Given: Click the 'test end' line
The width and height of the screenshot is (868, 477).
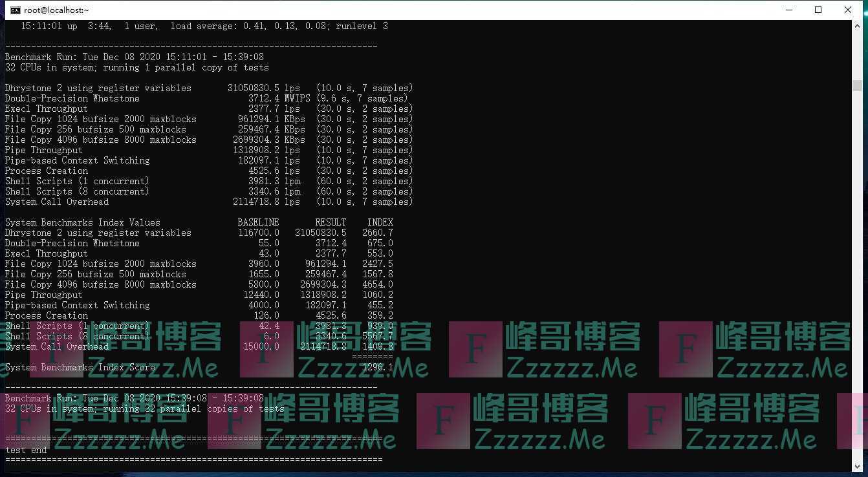Looking at the screenshot, I should tap(26, 450).
